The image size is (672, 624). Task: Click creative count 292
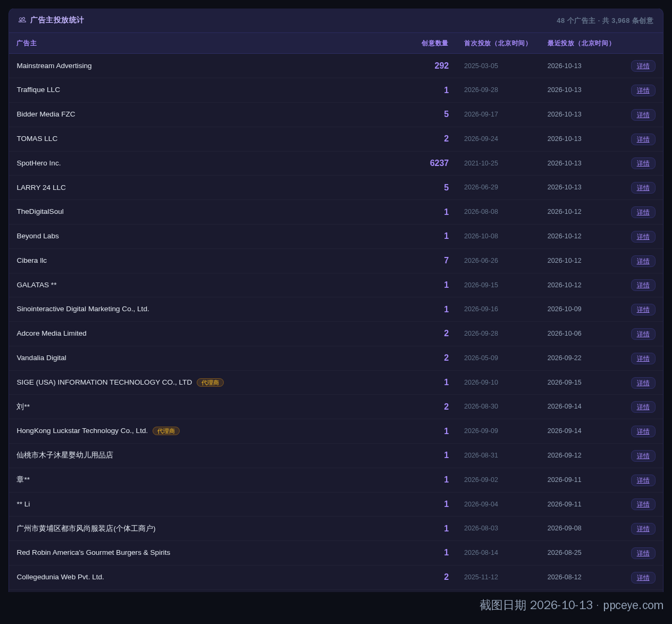(442, 66)
